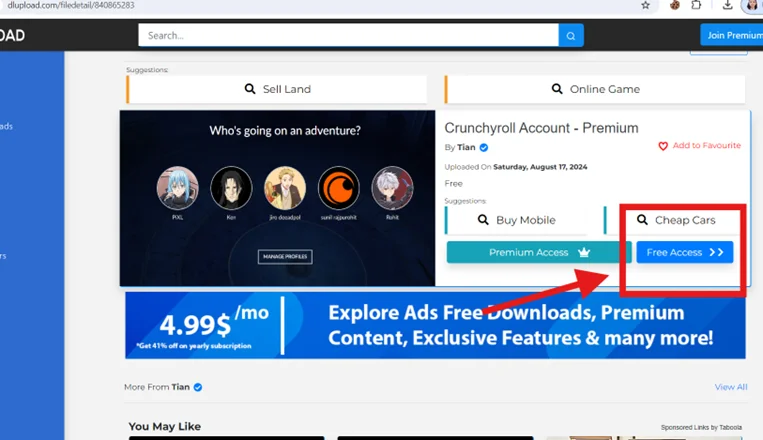Screen dimensions: 763x440
Task: Click the Join Premium button
Action: (x=732, y=36)
